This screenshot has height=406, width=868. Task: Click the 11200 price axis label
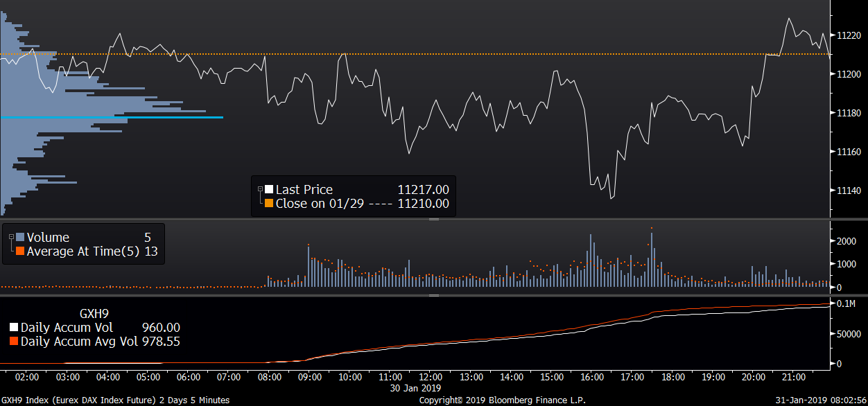[849, 74]
